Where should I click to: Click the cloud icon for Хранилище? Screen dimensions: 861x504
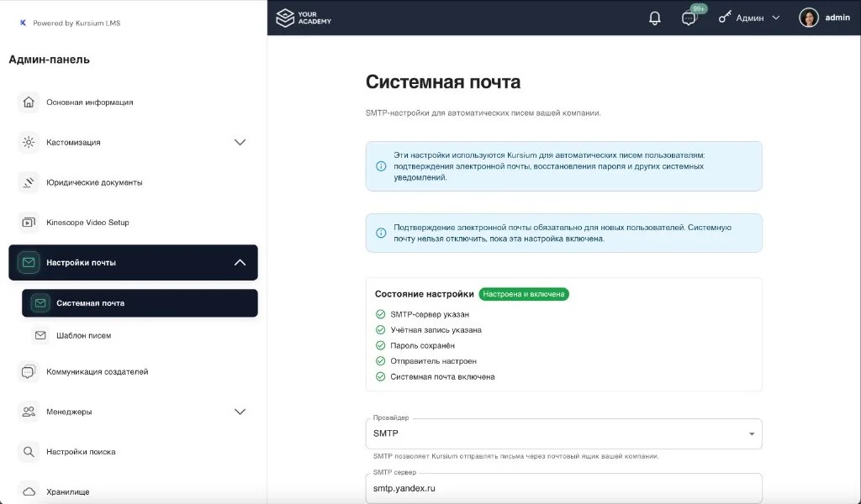29,492
